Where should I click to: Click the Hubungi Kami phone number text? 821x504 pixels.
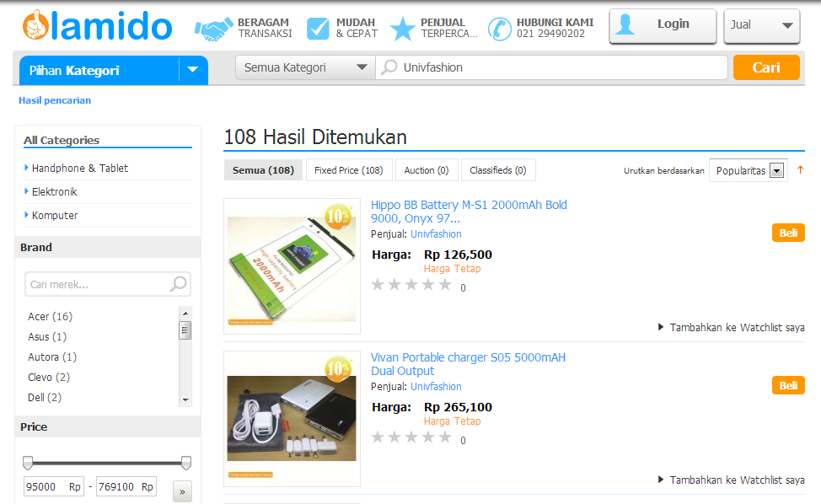click(550, 34)
